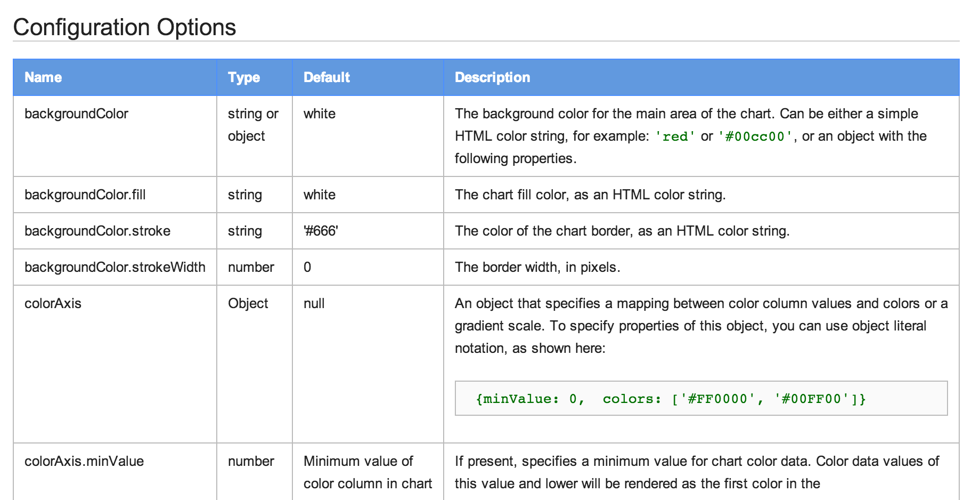Click the strokeWidth default value 0

tap(307, 267)
